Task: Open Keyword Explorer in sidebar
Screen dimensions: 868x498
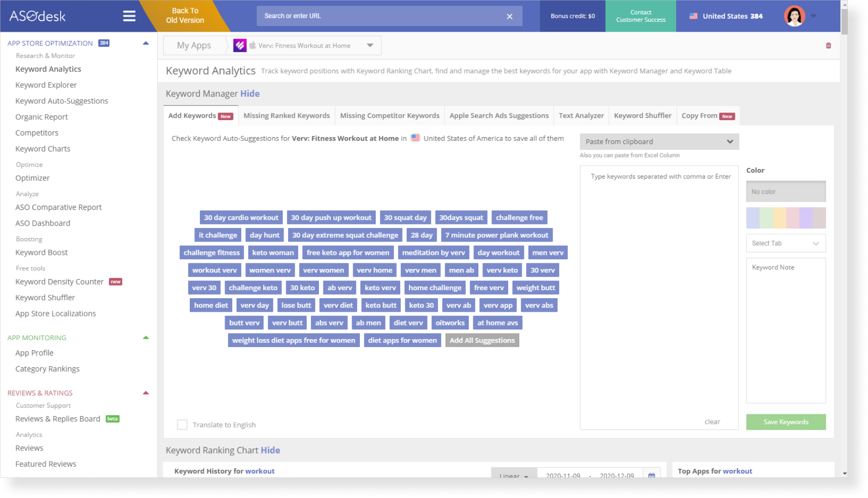Action: (x=46, y=85)
